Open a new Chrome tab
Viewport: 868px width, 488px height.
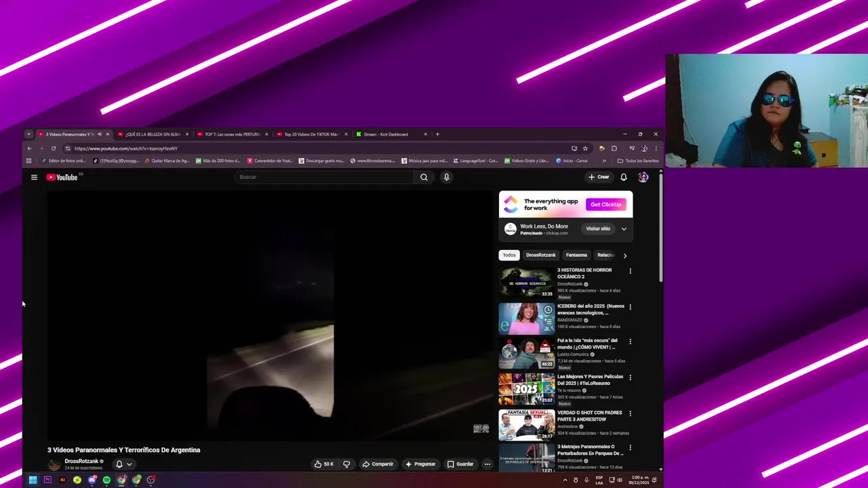coord(437,134)
